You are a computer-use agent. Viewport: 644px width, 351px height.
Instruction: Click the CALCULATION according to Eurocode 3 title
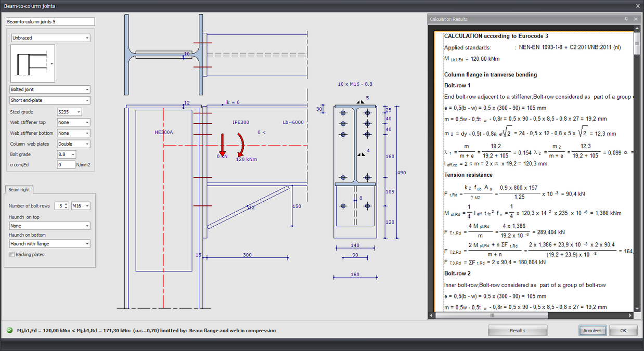point(496,36)
